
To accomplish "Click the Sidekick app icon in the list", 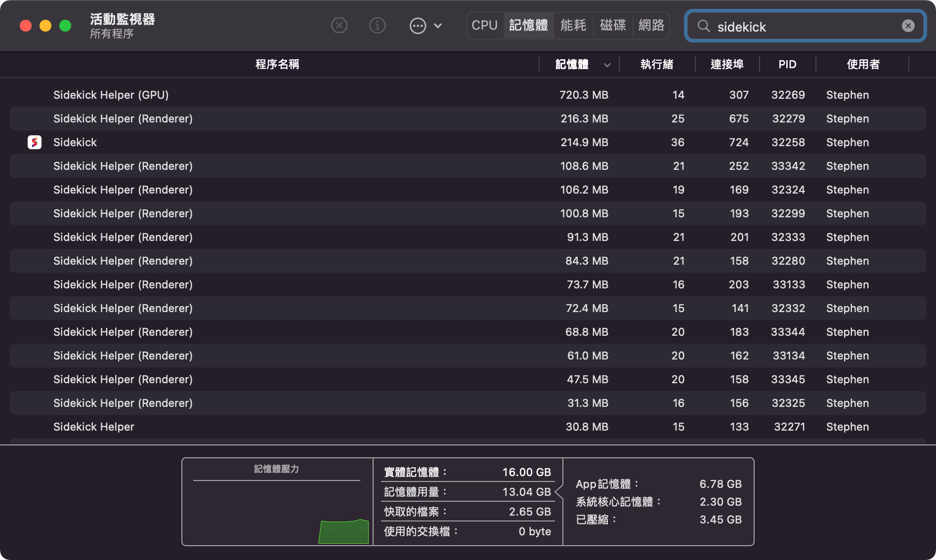I will point(35,142).
